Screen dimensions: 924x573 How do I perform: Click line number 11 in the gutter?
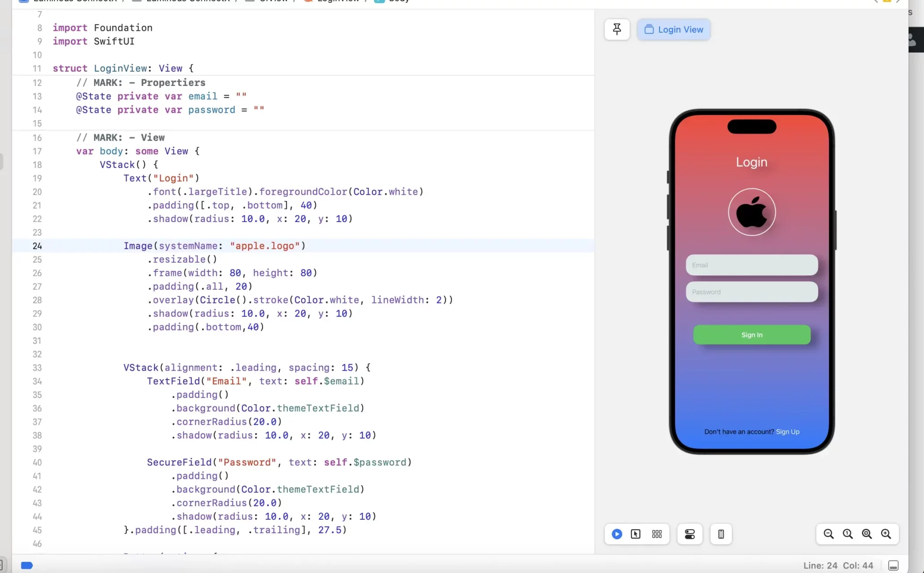(37, 68)
